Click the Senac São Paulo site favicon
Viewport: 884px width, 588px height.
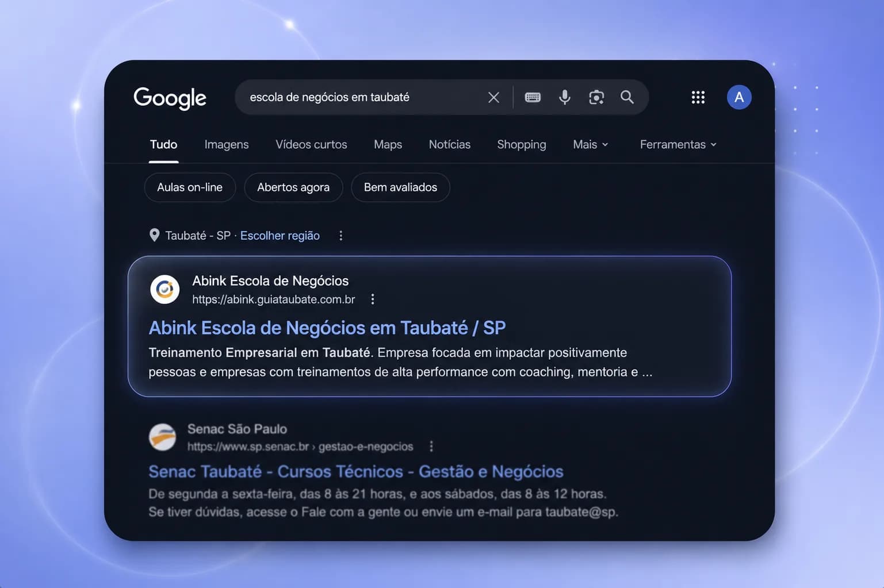click(163, 437)
